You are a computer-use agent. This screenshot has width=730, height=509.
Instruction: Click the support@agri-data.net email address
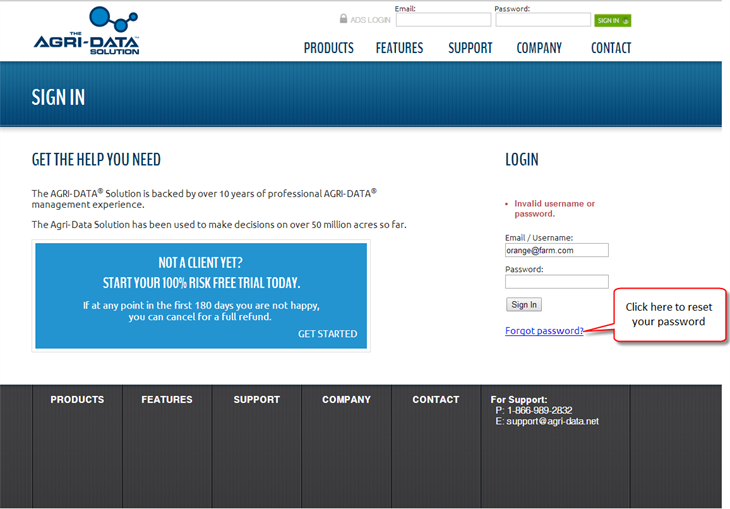point(553,421)
